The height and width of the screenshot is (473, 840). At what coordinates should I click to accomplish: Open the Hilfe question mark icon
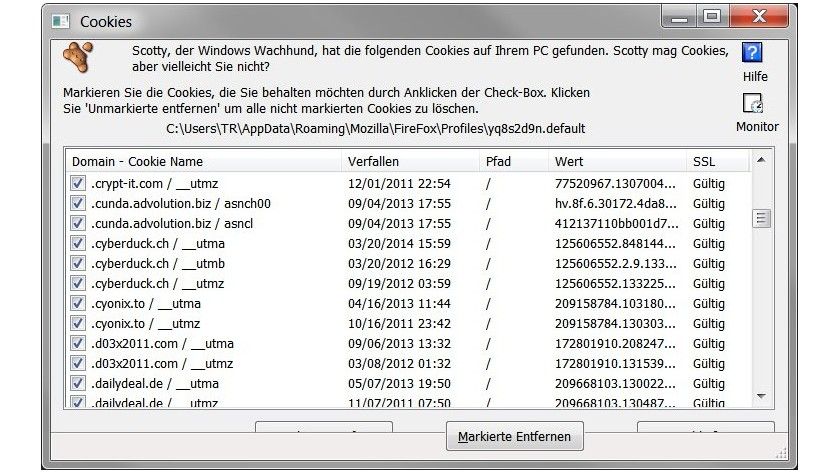tap(752, 52)
